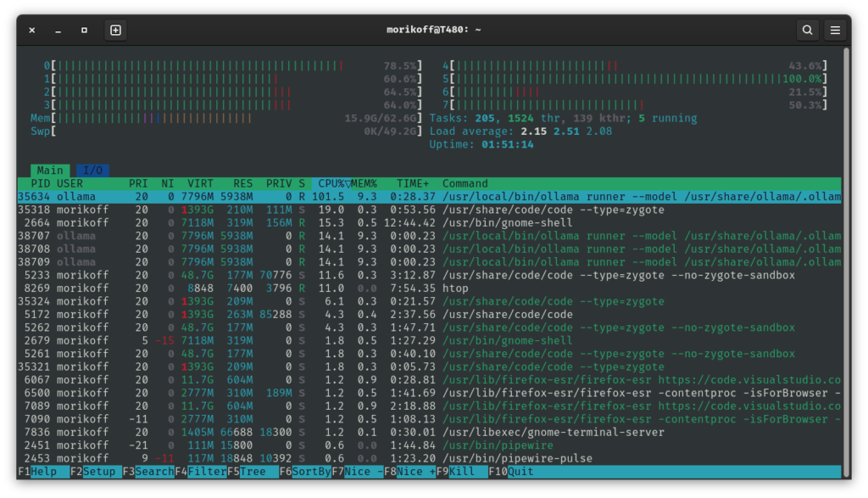The image size is (868, 498).
Task: Open a new terminal tab
Action: pyautogui.click(x=115, y=30)
